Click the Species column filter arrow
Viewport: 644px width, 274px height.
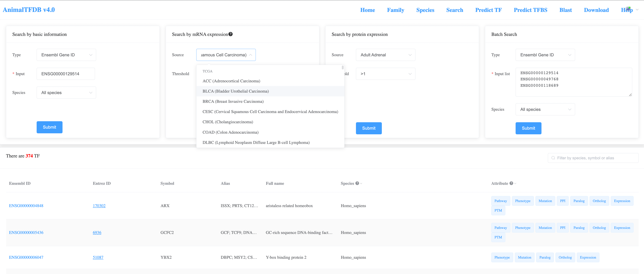click(361, 184)
